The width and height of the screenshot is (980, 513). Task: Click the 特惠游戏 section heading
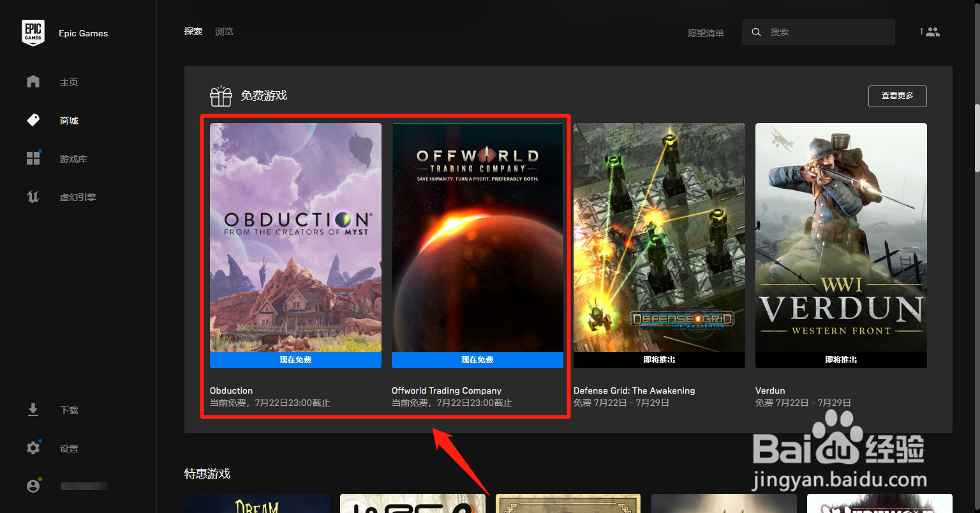(207, 474)
